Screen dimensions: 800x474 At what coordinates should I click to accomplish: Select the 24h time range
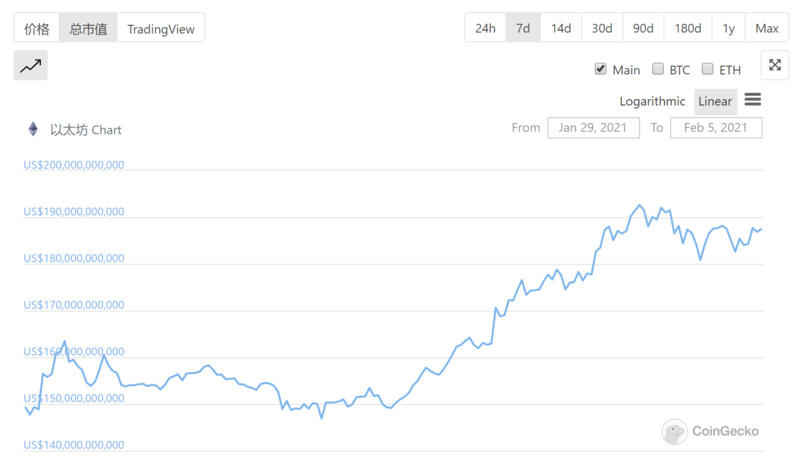pyautogui.click(x=485, y=28)
